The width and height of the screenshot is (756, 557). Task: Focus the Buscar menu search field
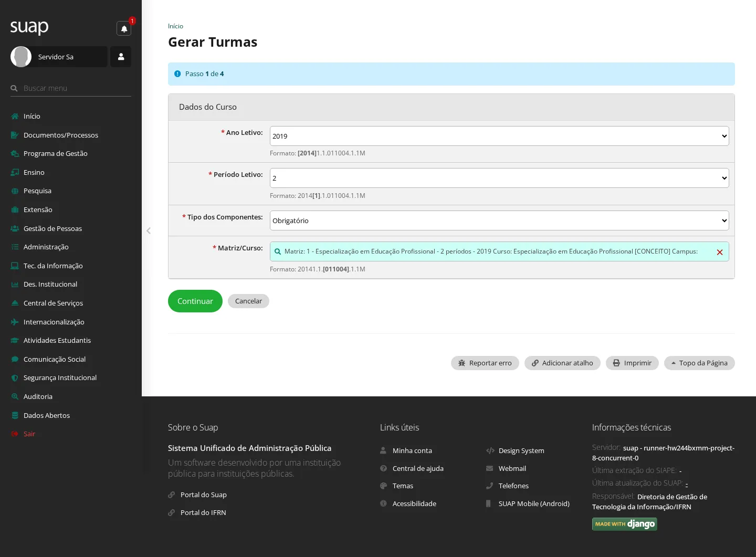(71, 88)
